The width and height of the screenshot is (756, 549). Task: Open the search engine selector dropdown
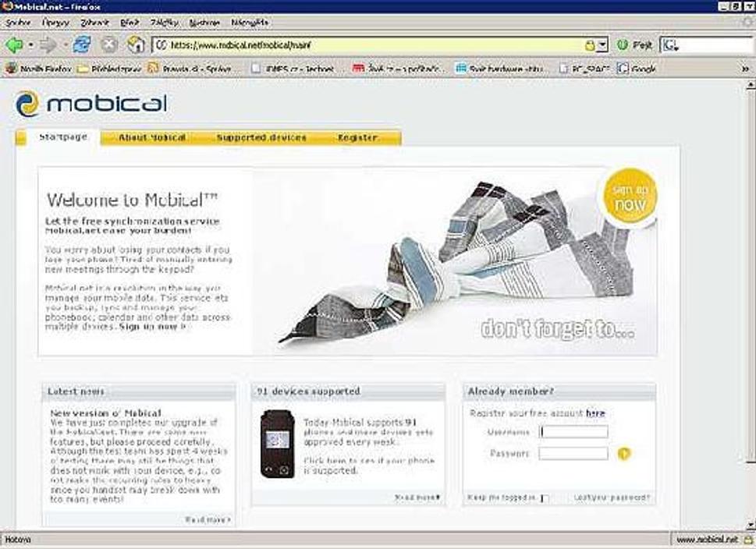click(669, 45)
